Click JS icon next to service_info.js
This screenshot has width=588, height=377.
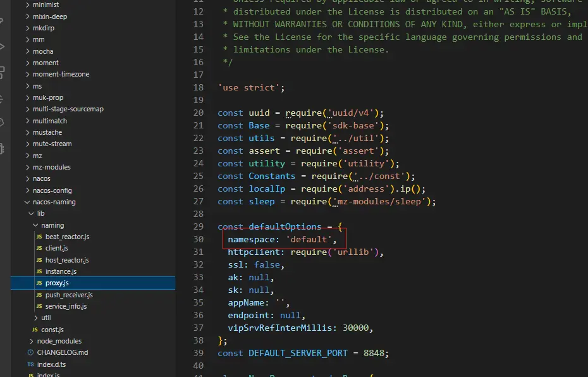point(39,306)
